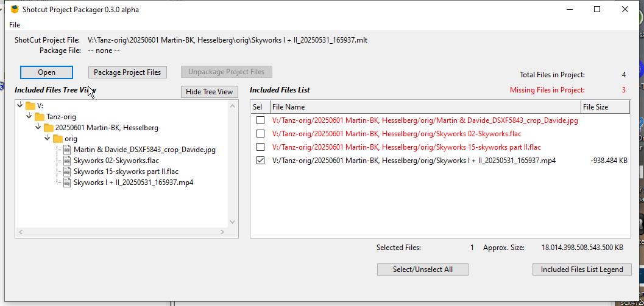Collapse the Tanz-orig tree node
The height and width of the screenshot is (306, 644).
coord(29,116)
